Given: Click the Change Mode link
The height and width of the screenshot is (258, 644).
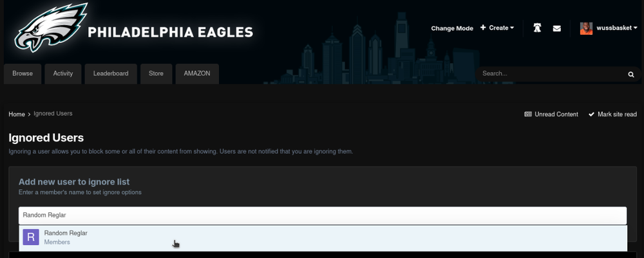Looking at the screenshot, I should 452,28.
